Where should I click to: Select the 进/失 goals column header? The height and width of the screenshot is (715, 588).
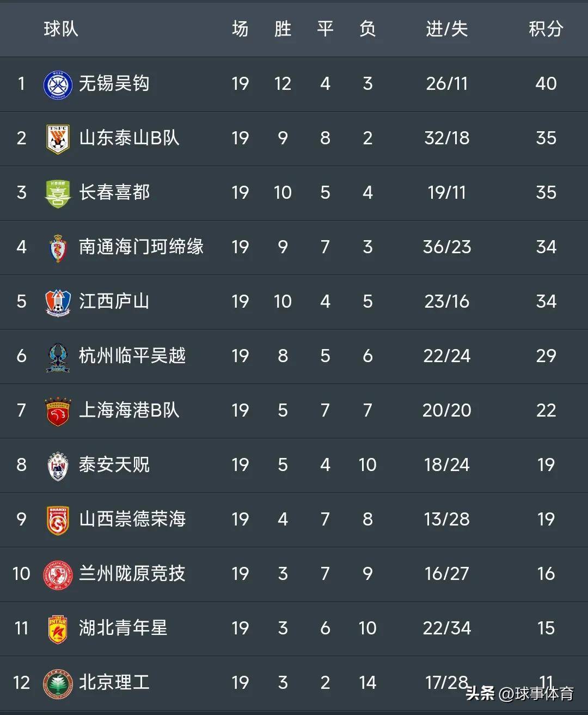point(446,28)
